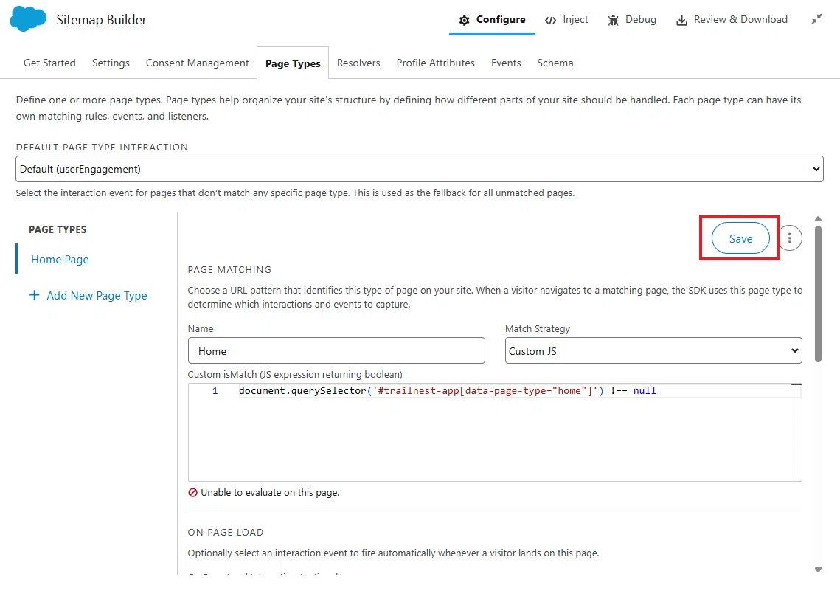Click the Review & Download arrow icon
Viewport: 840px width, 616px height.
click(681, 21)
